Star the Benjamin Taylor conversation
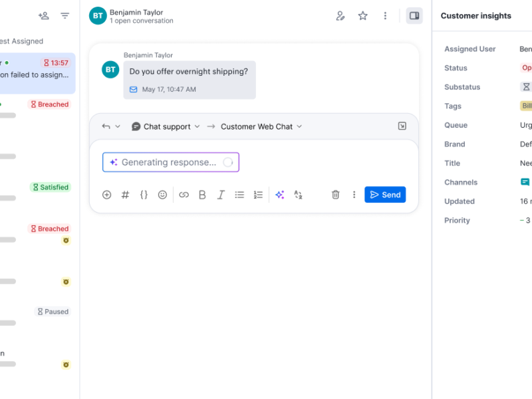532x399 pixels. [362, 16]
